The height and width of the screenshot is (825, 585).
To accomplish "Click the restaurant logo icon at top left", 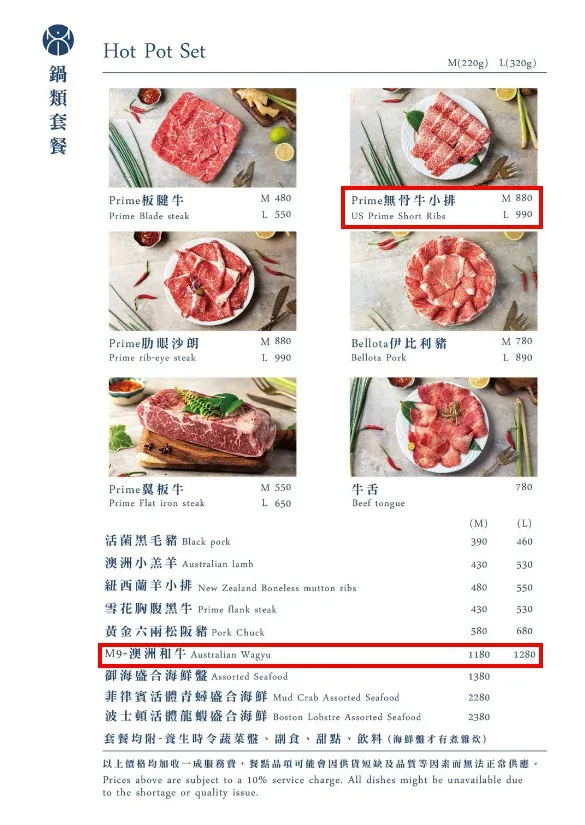I will (58, 40).
